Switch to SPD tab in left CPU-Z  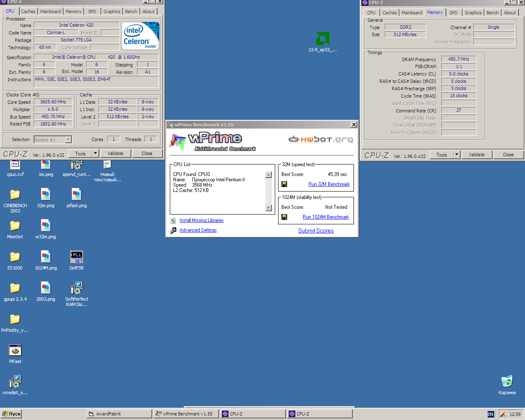click(92, 11)
